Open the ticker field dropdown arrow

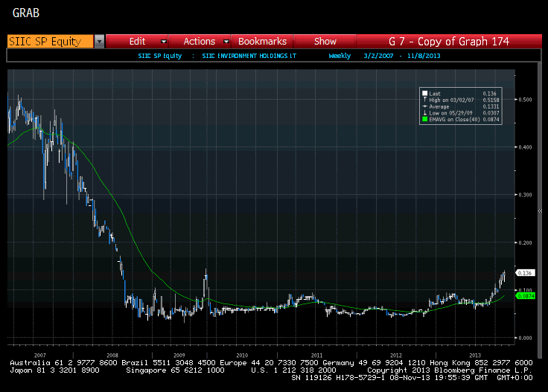coord(99,42)
